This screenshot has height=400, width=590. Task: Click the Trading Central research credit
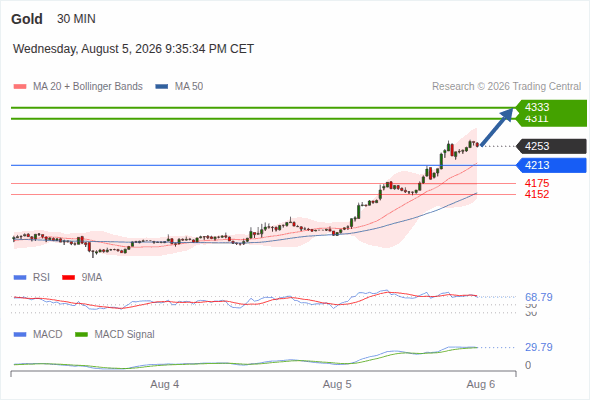coord(506,87)
